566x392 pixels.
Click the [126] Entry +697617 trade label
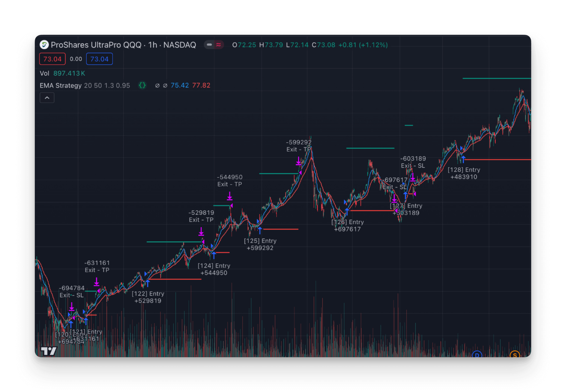(347, 225)
